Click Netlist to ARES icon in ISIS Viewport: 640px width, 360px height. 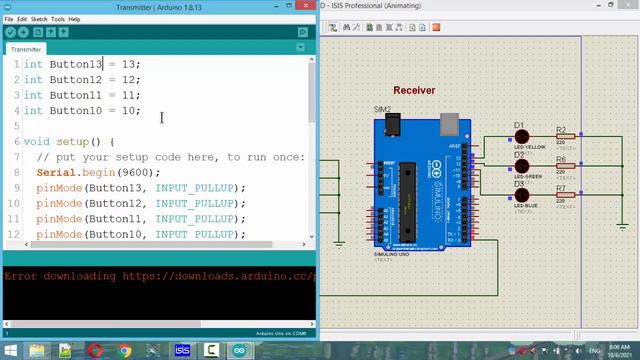coord(399,27)
